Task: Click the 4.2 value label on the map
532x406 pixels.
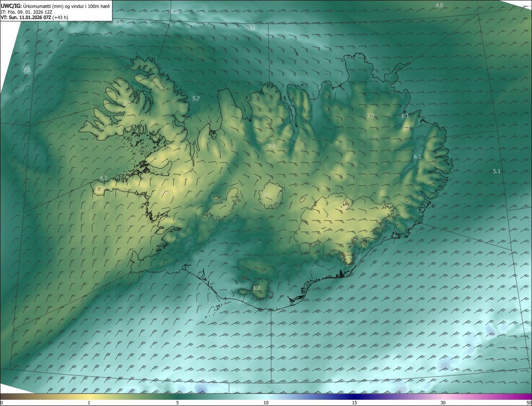Action: tap(103, 178)
